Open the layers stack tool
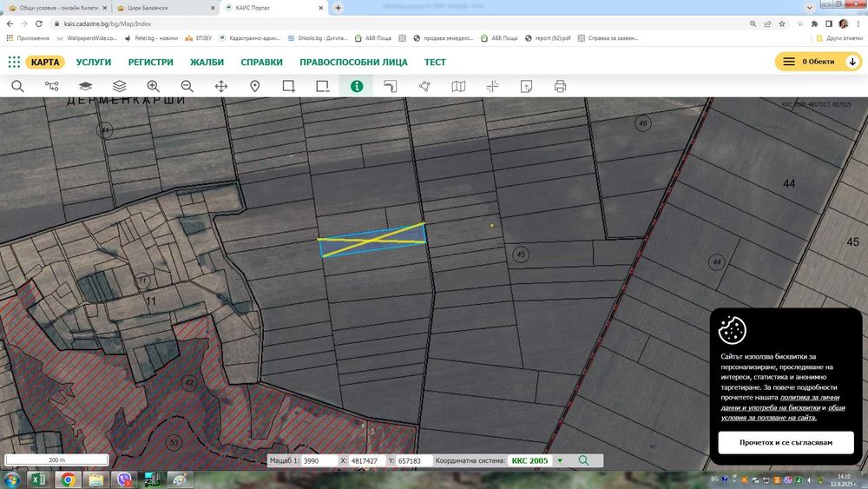The image size is (868, 489). pos(120,86)
